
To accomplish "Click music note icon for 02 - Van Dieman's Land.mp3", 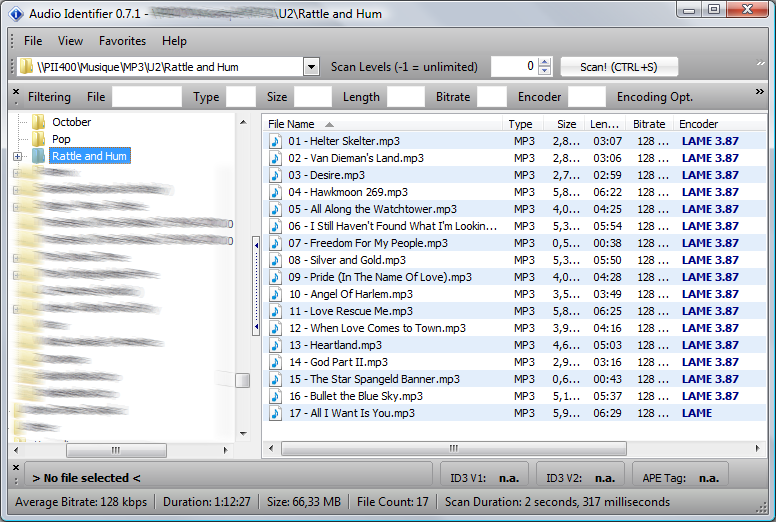I will pos(275,158).
